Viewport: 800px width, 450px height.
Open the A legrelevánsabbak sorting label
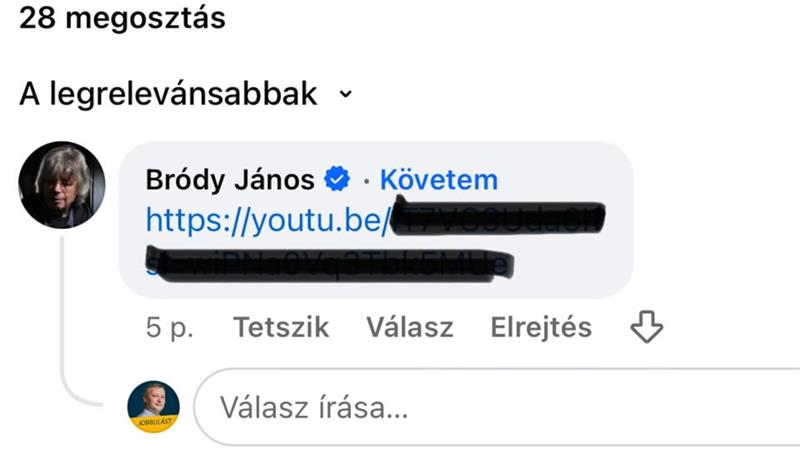(x=168, y=94)
